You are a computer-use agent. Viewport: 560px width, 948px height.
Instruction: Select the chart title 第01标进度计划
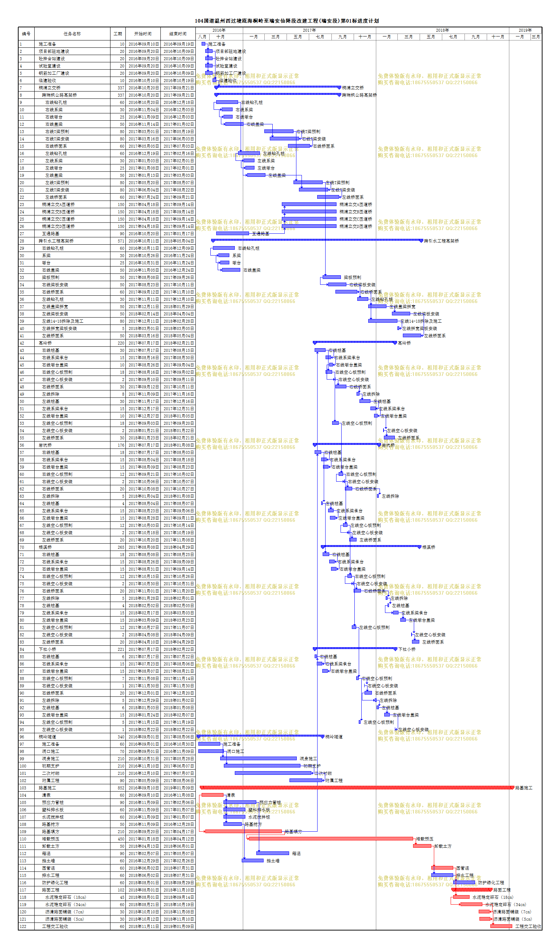click(x=359, y=21)
